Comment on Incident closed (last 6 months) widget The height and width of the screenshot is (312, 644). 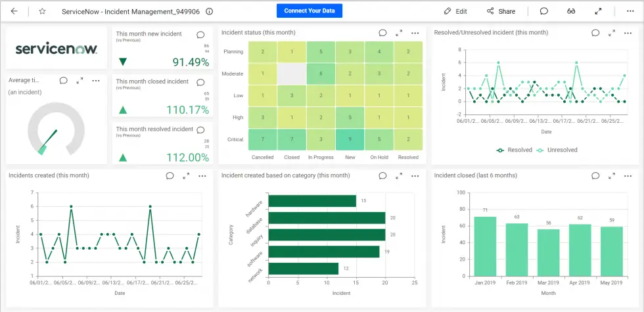(595, 175)
